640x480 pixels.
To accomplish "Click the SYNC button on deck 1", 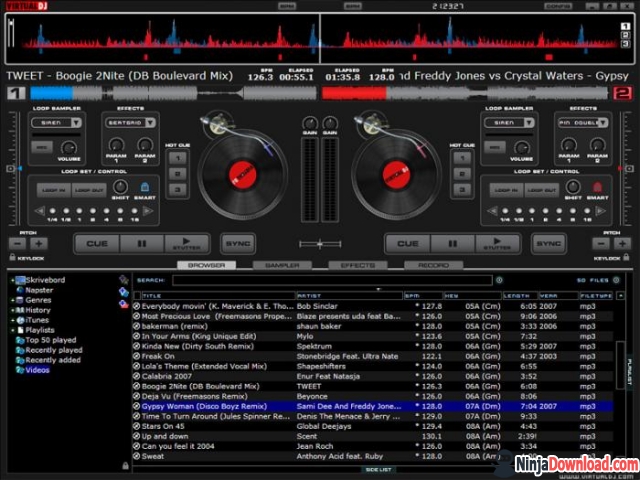I will point(238,244).
